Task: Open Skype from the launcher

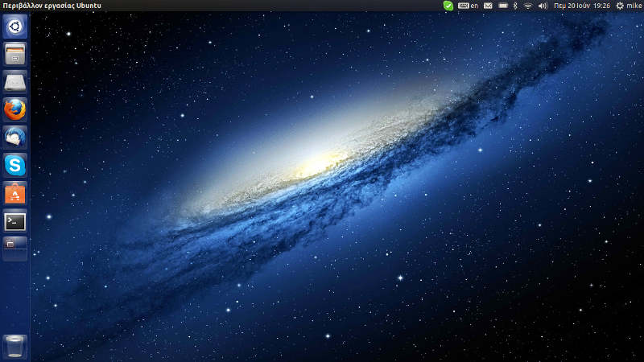Action: coord(15,166)
